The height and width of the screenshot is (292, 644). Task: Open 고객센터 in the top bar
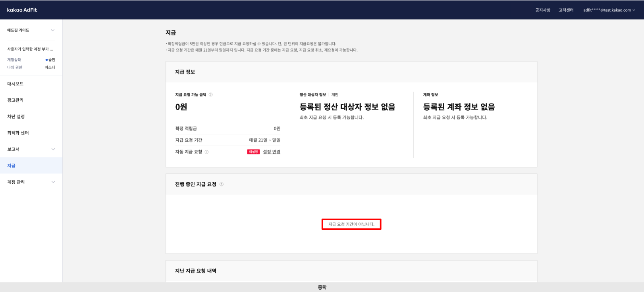pos(566,10)
